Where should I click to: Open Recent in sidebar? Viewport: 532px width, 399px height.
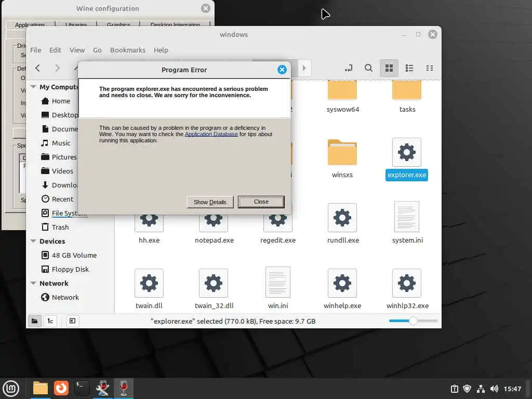(57, 199)
